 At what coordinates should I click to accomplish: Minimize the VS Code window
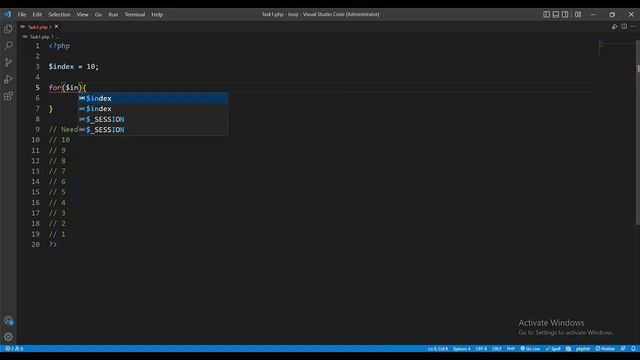[593, 14]
